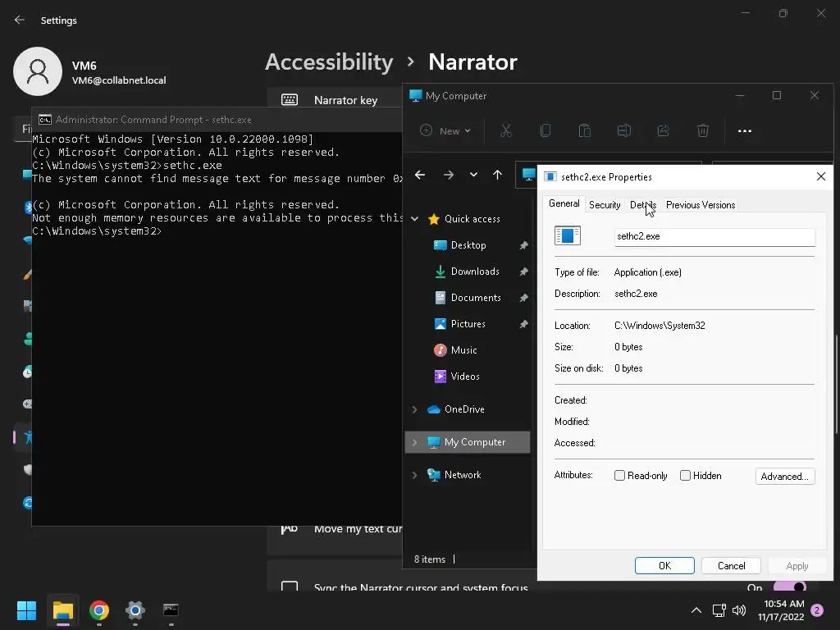Click the Copy icon in My Computer toolbar
The width and height of the screenshot is (840, 630).
[546, 130]
